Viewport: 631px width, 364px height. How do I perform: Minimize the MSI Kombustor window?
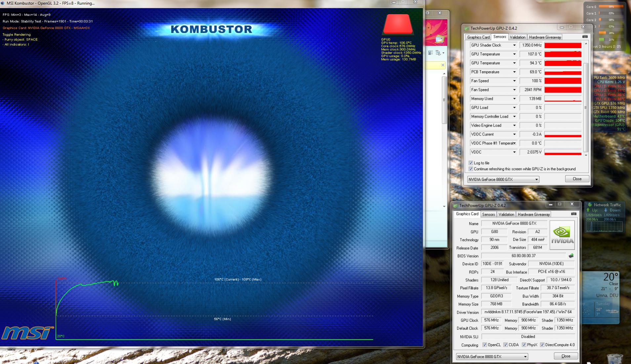(x=394, y=3)
